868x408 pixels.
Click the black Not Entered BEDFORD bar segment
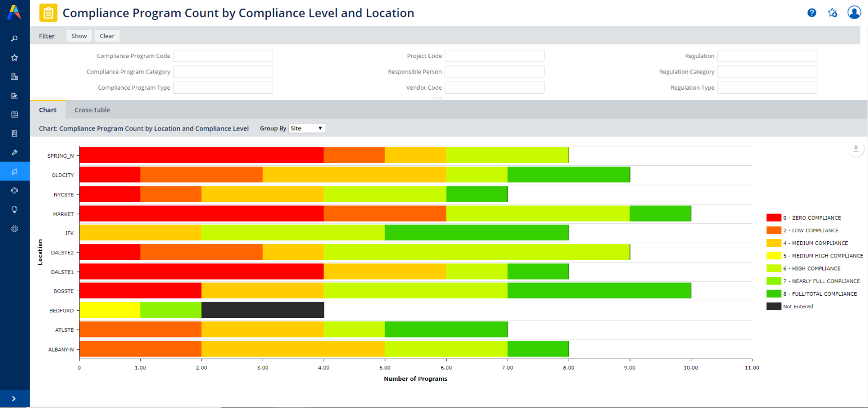263,310
